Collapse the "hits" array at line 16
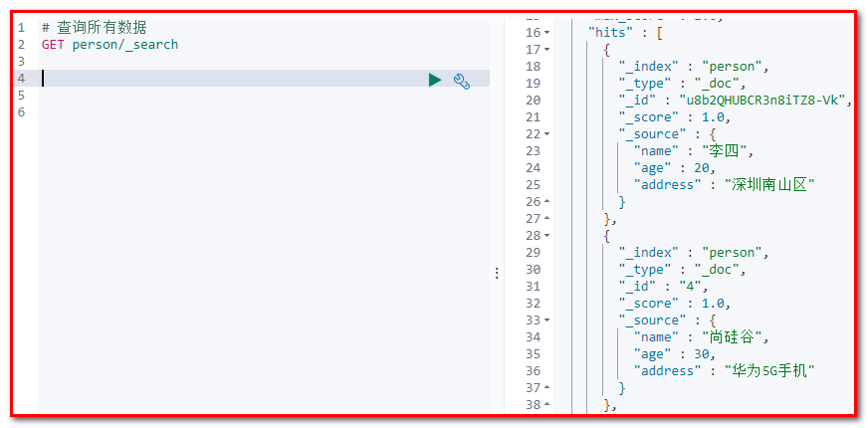Image resolution: width=868 pixels, height=428 pixels. click(546, 32)
